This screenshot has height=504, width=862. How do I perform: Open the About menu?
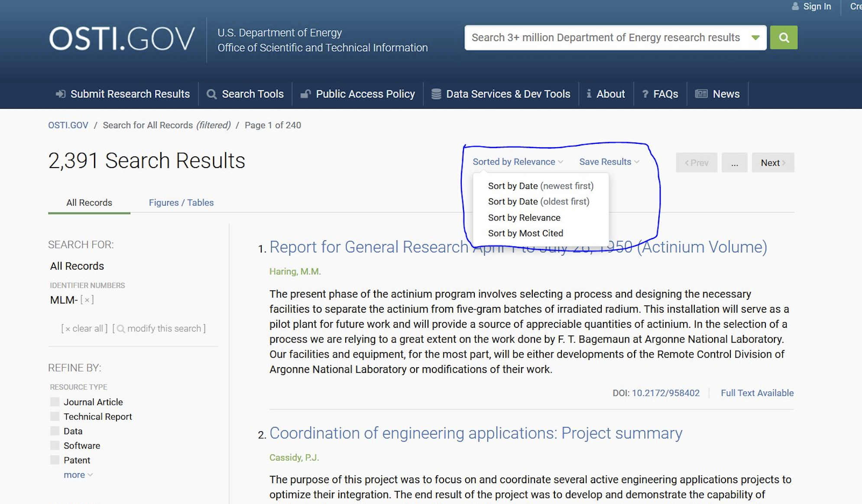coord(610,94)
